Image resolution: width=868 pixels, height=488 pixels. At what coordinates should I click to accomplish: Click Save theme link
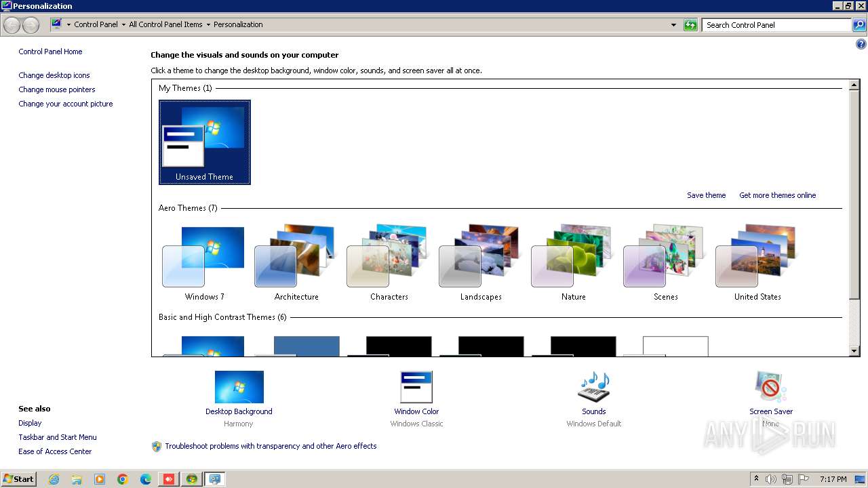706,195
